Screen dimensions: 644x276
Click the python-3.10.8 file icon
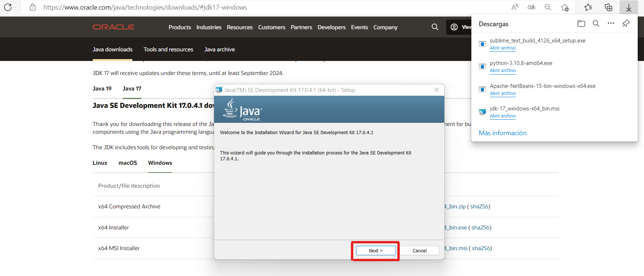(x=482, y=67)
